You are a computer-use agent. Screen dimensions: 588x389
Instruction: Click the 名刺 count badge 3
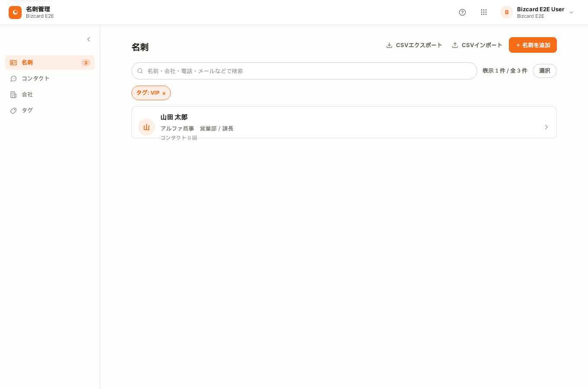tap(86, 63)
